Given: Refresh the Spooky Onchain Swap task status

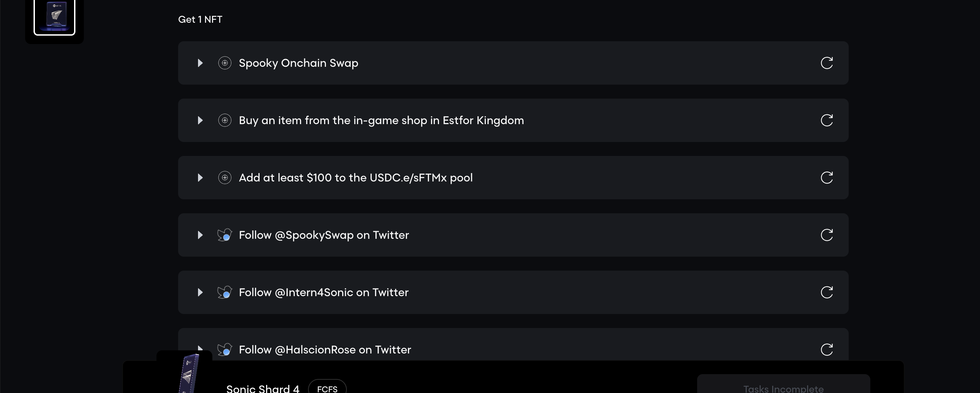Looking at the screenshot, I should click(x=827, y=63).
